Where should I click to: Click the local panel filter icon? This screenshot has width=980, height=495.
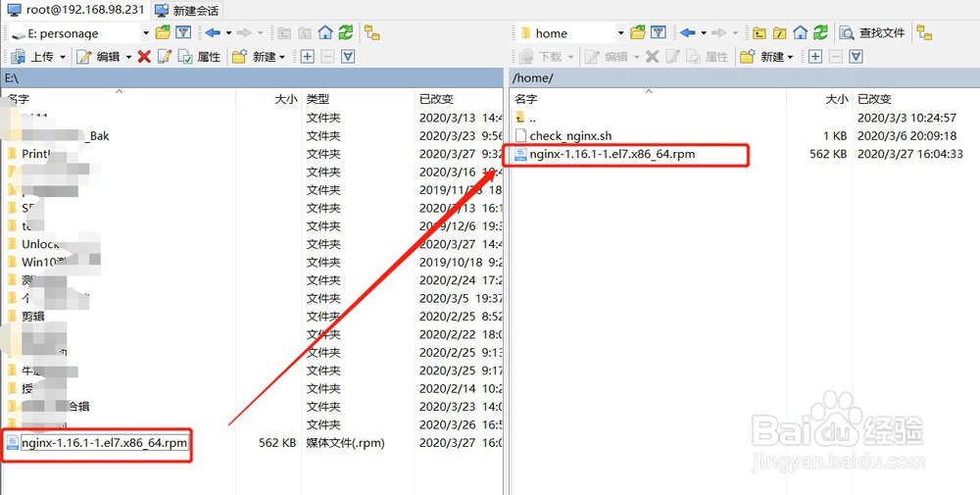(183, 32)
